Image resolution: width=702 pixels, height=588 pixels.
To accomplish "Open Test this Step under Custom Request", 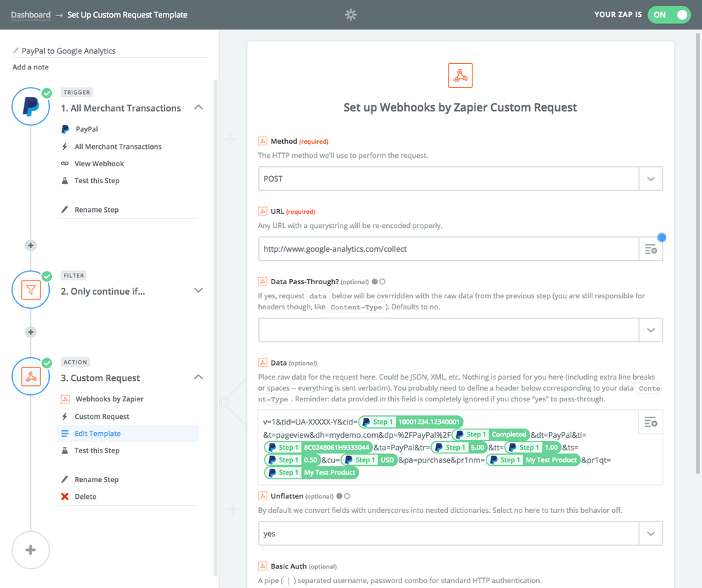I will click(97, 450).
